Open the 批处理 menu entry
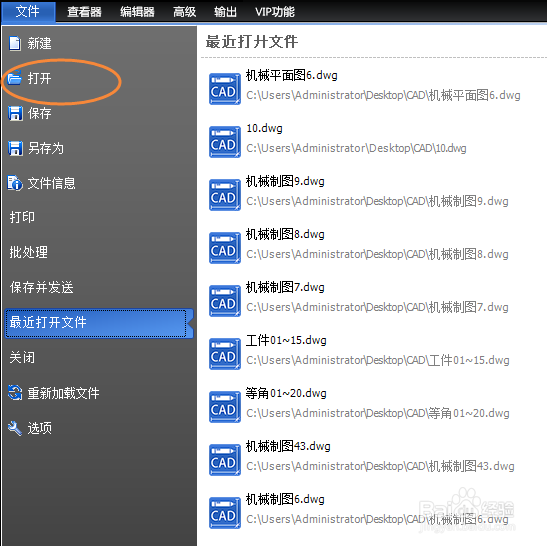547x546 pixels. click(x=28, y=252)
